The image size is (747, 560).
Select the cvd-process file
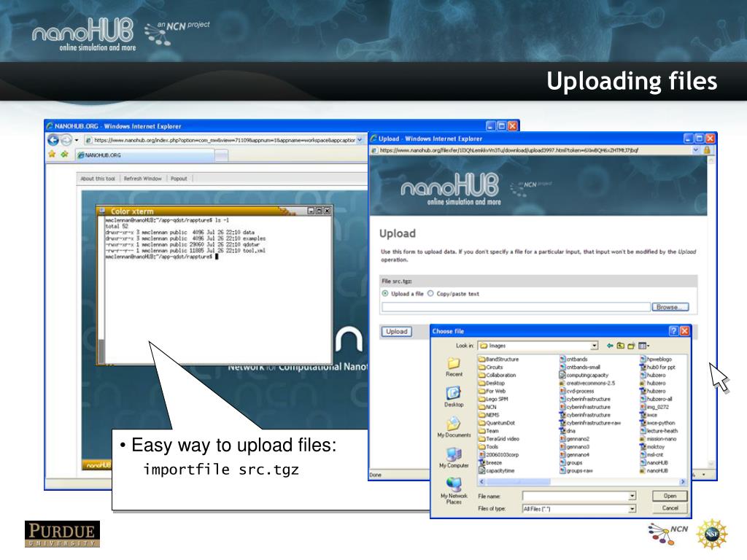577,391
